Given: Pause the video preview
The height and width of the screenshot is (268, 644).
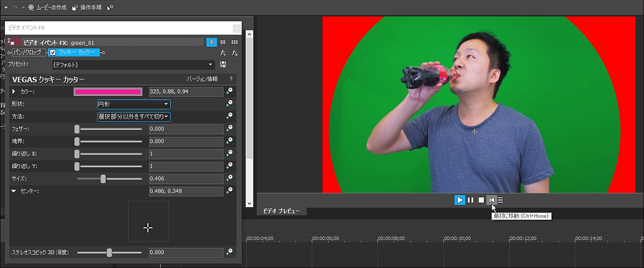Looking at the screenshot, I should point(470,200).
